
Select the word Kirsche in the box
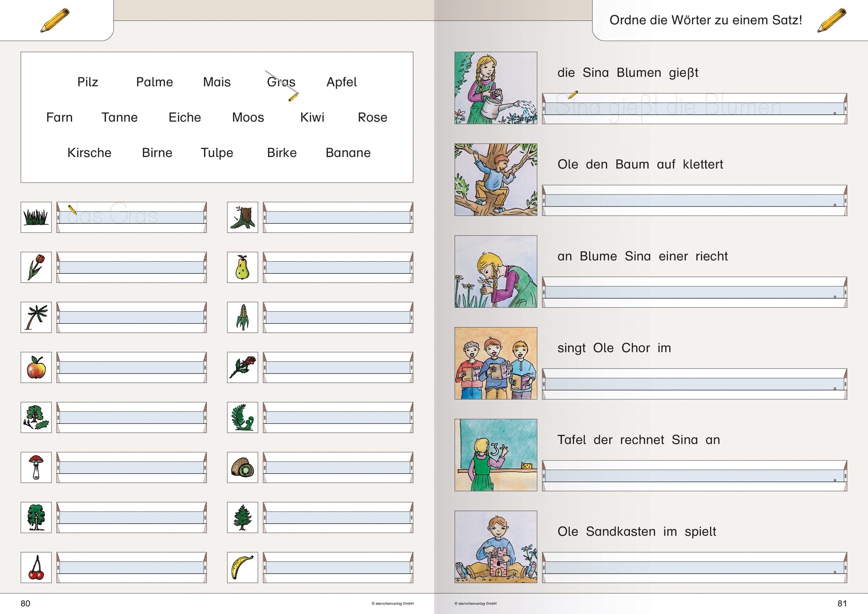pyautogui.click(x=89, y=153)
